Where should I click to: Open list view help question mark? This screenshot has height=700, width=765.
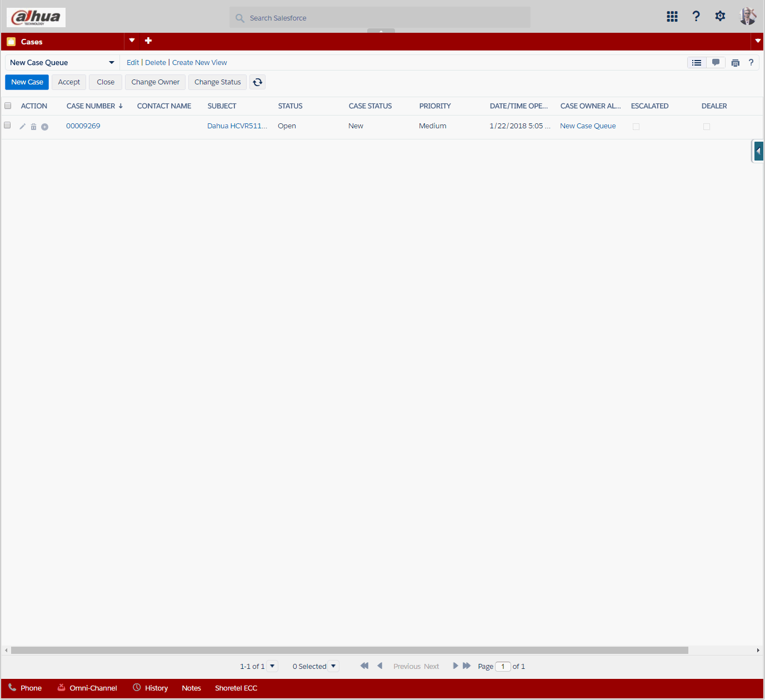(751, 62)
